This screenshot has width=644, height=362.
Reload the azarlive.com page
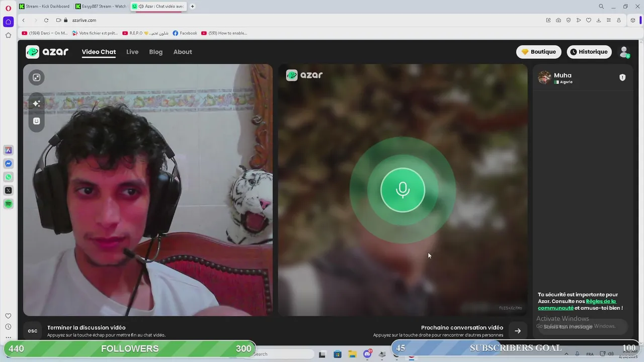click(46, 20)
